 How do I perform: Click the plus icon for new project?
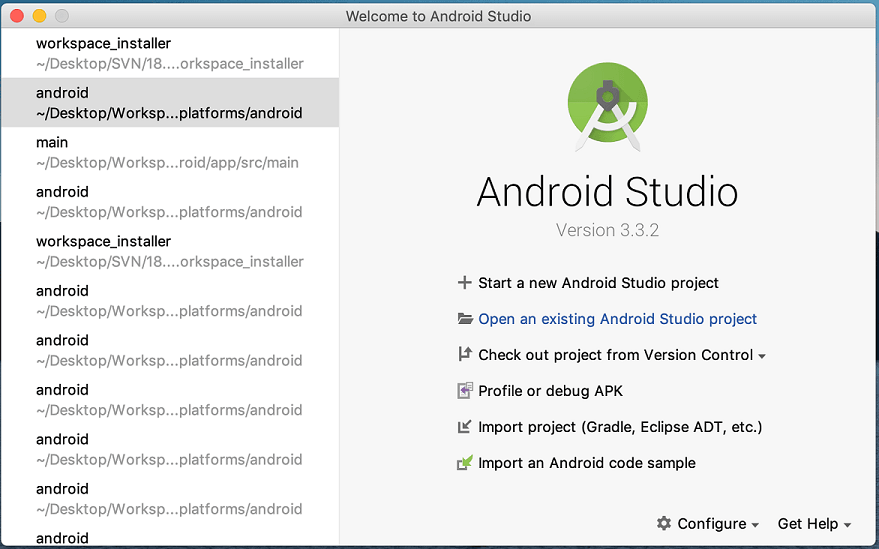(x=464, y=283)
